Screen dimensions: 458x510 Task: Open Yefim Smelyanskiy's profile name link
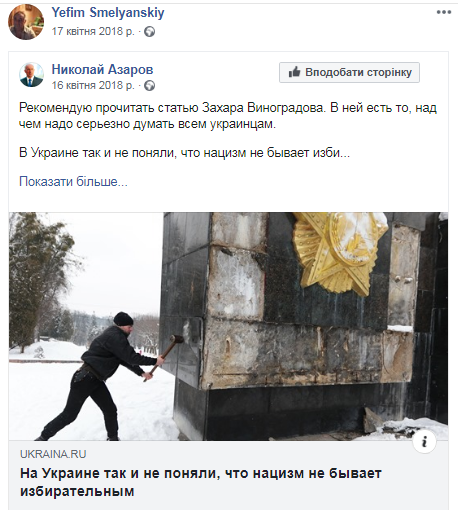(x=108, y=13)
